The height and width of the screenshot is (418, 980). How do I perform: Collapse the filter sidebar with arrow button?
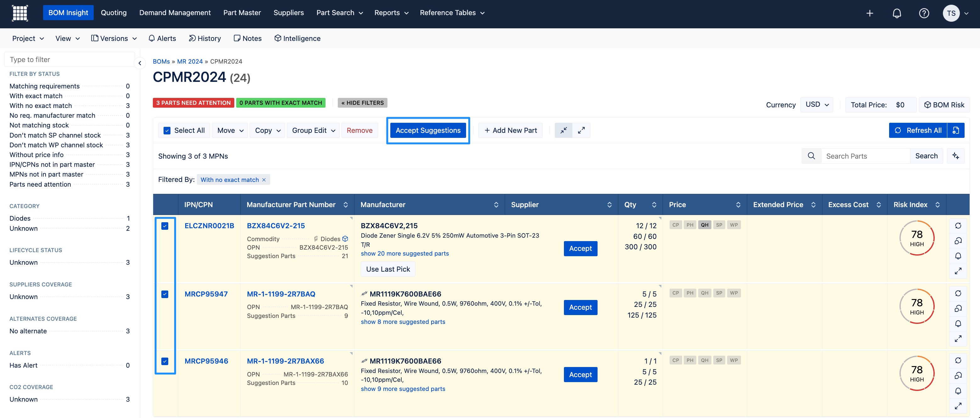(140, 63)
